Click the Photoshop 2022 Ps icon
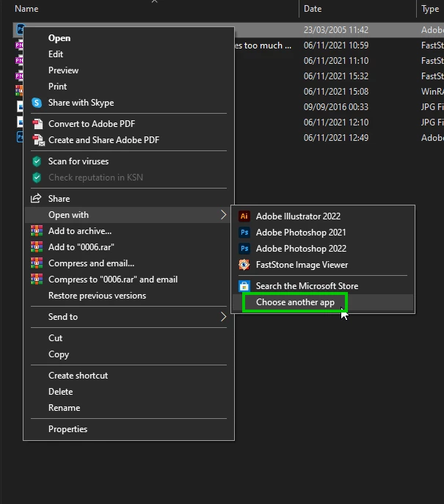The width and height of the screenshot is (444, 504). (244, 249)
